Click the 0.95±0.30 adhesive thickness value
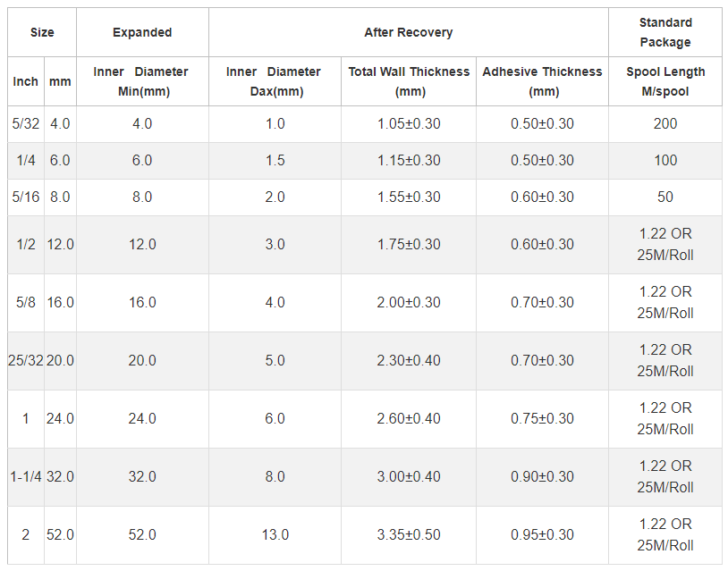This screenshot has height=571, width=728. click(542, 535)
